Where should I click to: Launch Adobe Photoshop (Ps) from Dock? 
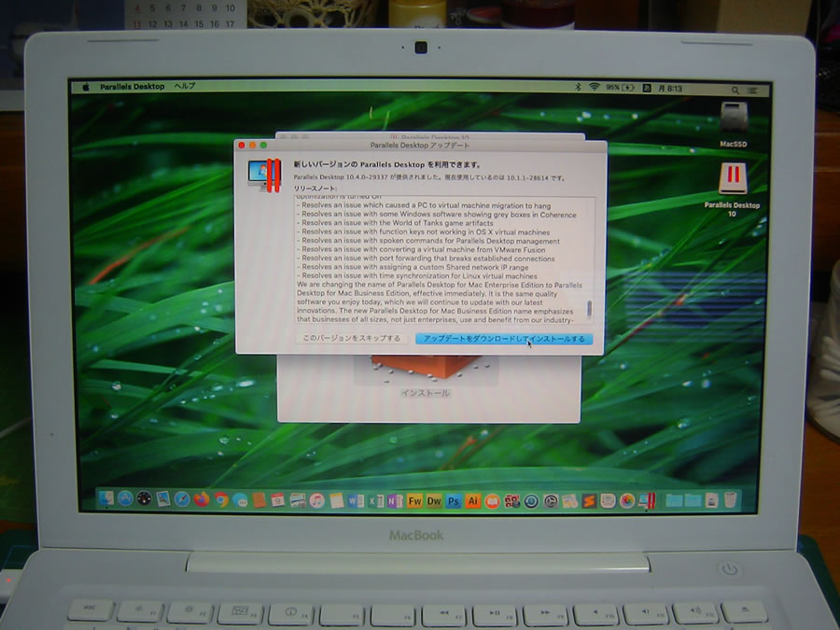coord(454,501)
